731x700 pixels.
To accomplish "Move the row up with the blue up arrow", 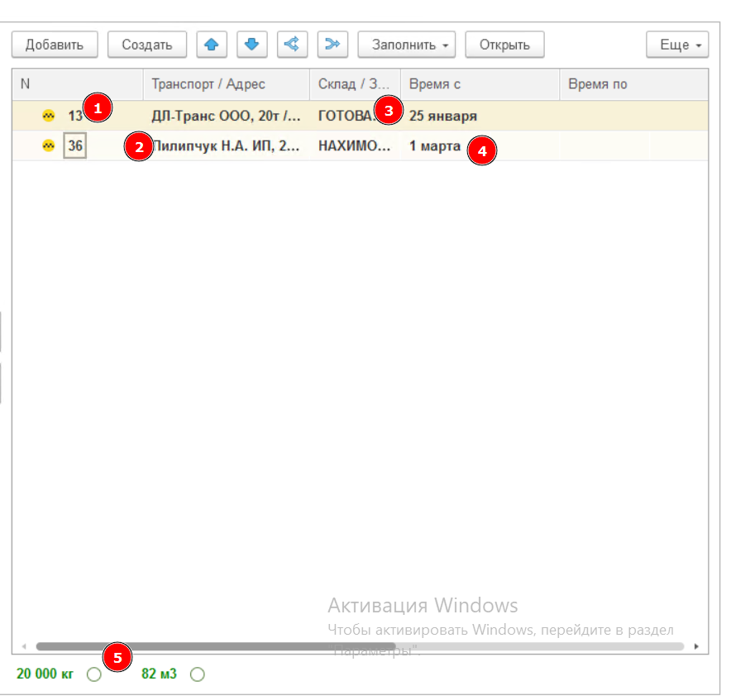I will (x=212, y=45).
